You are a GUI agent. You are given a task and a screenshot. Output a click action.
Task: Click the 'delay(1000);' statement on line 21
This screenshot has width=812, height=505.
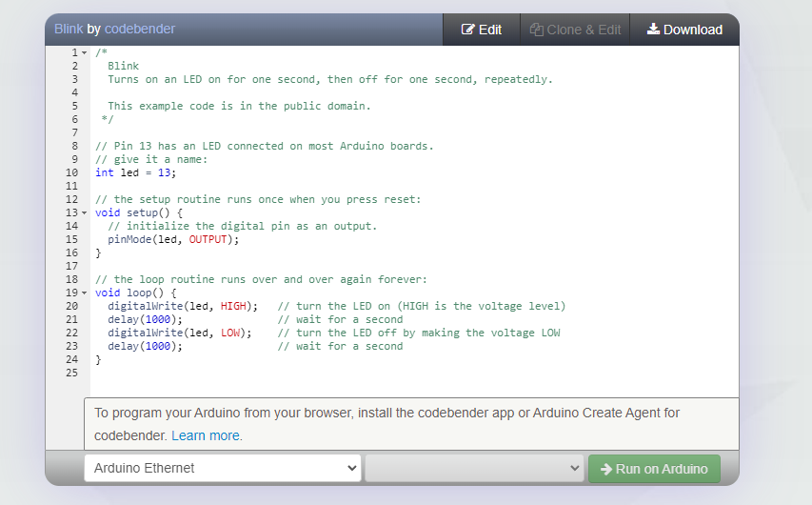145,319
